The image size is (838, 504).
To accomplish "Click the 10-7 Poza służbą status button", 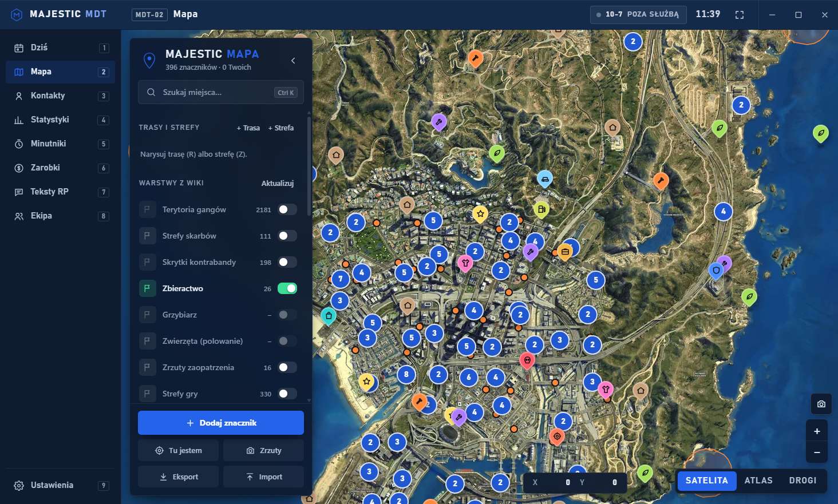I will coord(638,14).
